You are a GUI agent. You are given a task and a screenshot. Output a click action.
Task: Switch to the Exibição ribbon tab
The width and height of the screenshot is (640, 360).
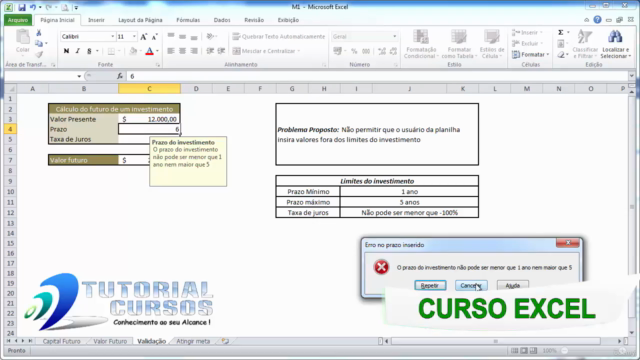tap(288, 20)
